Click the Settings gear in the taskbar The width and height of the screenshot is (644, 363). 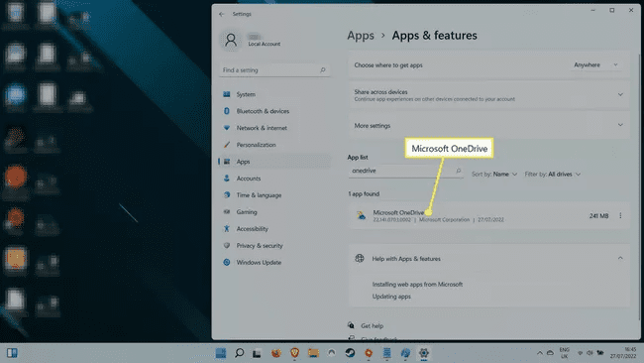(424, 353)
